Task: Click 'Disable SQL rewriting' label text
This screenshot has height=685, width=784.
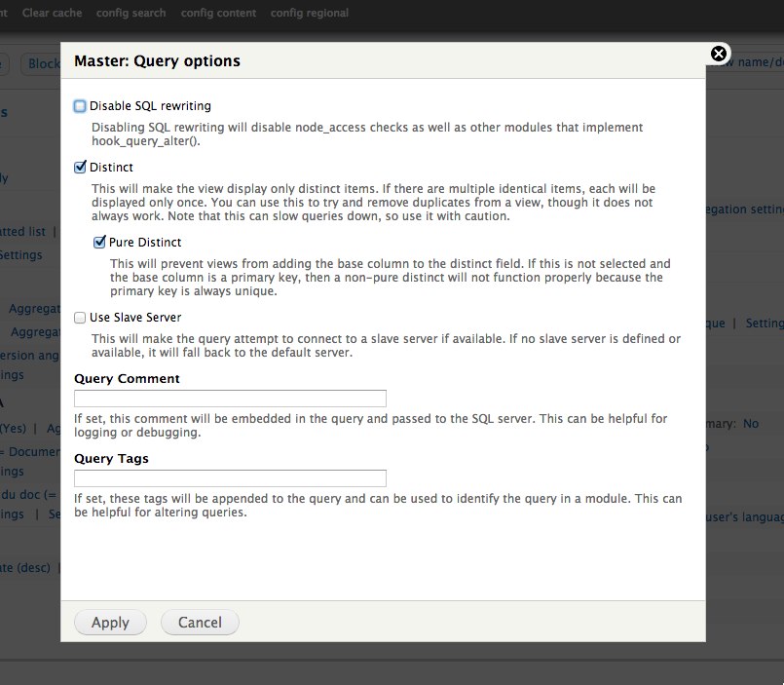Action: [x=151, y=106]
